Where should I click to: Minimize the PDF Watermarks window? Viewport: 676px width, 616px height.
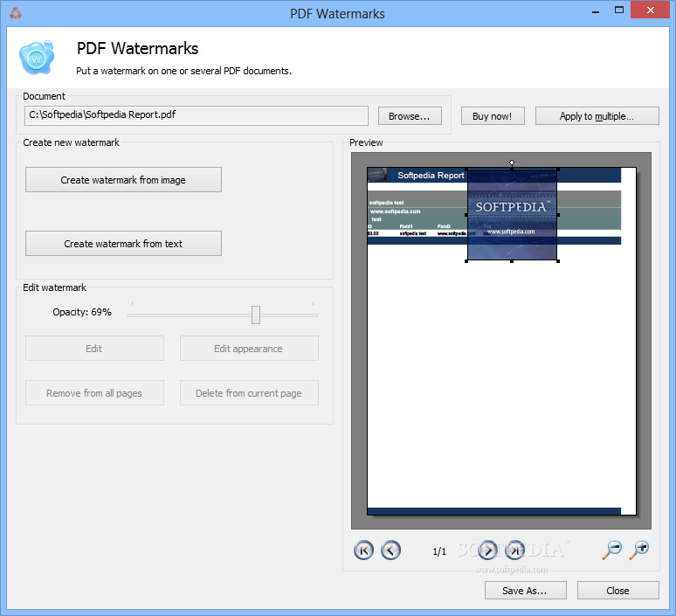click(596, 10)
